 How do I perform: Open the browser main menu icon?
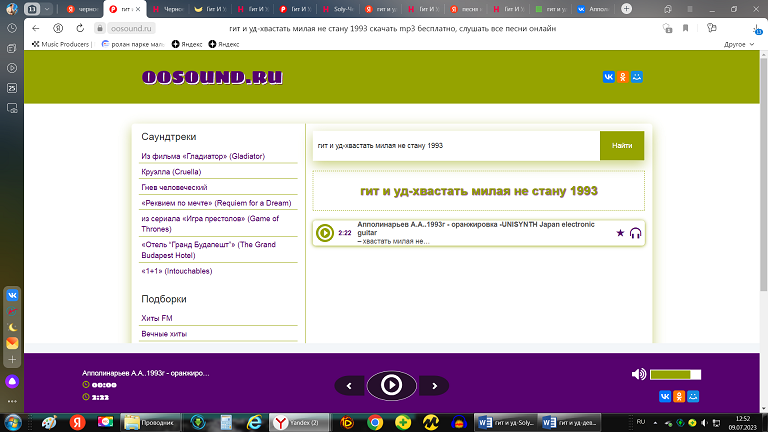[690, 9]
